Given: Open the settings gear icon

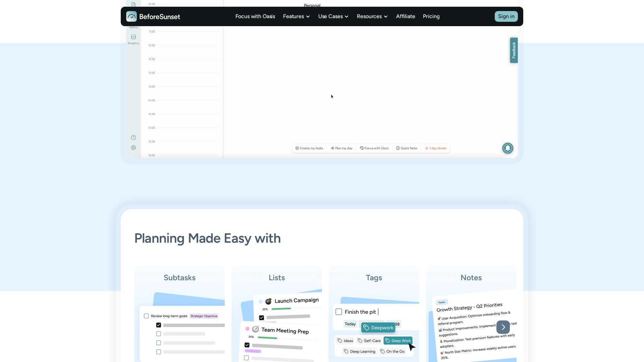Looking at the screenshot, I should [133, 148].
